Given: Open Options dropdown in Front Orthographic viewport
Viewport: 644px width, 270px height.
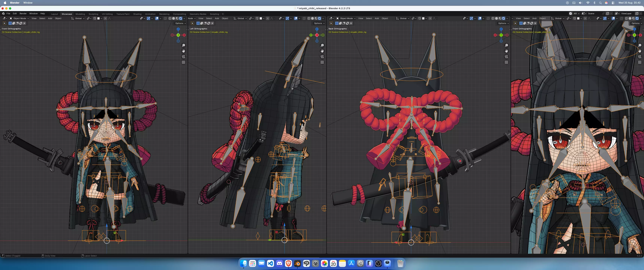Looking at the screenshot, I should pyautogui.click(x=180, y=23).
